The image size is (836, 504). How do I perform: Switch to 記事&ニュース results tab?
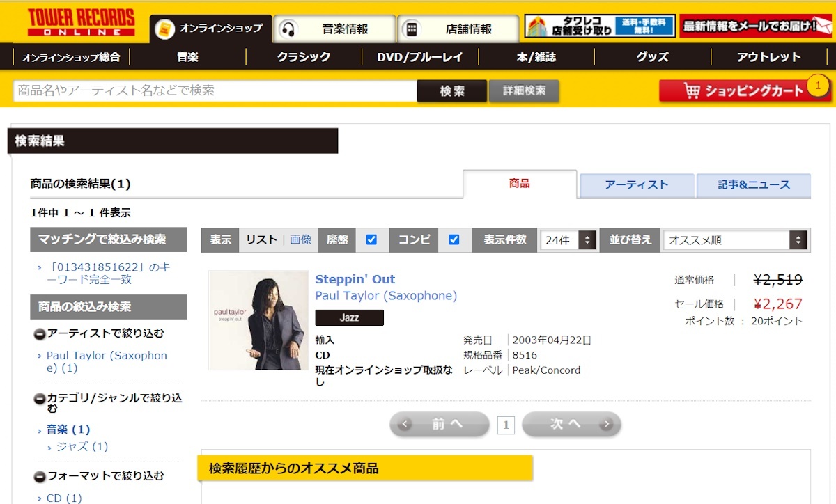(x=754, y=185)
